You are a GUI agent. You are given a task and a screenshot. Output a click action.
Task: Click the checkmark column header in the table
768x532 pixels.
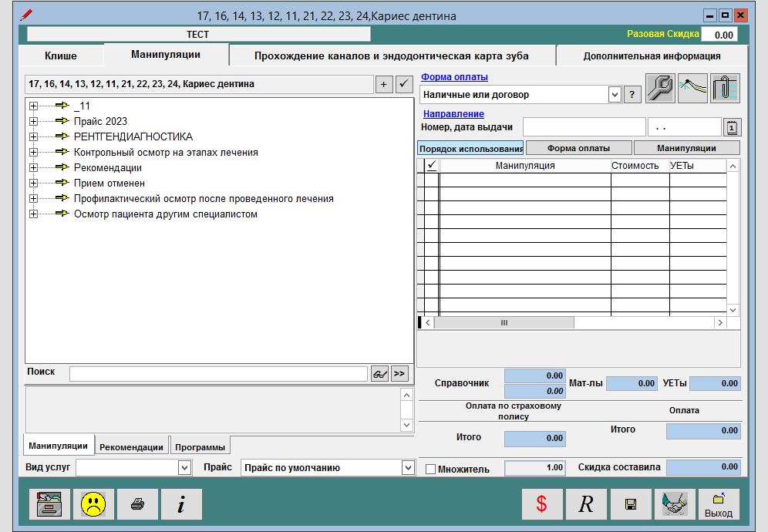tap(432, 165)
